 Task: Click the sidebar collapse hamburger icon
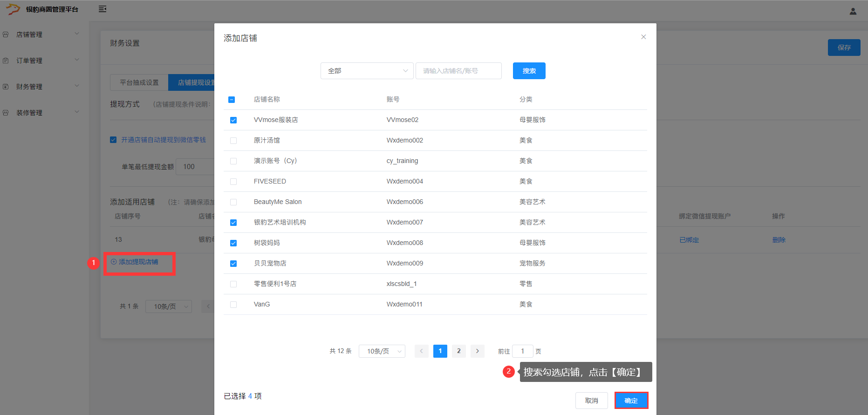coord(103,9)
